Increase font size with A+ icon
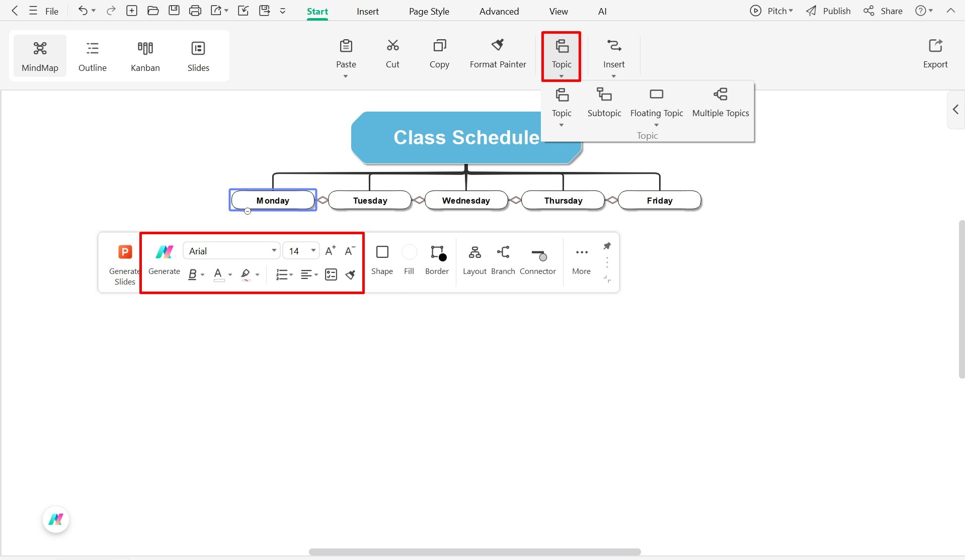The width and height of the screenshot is (965, 560). coord(331,251)
